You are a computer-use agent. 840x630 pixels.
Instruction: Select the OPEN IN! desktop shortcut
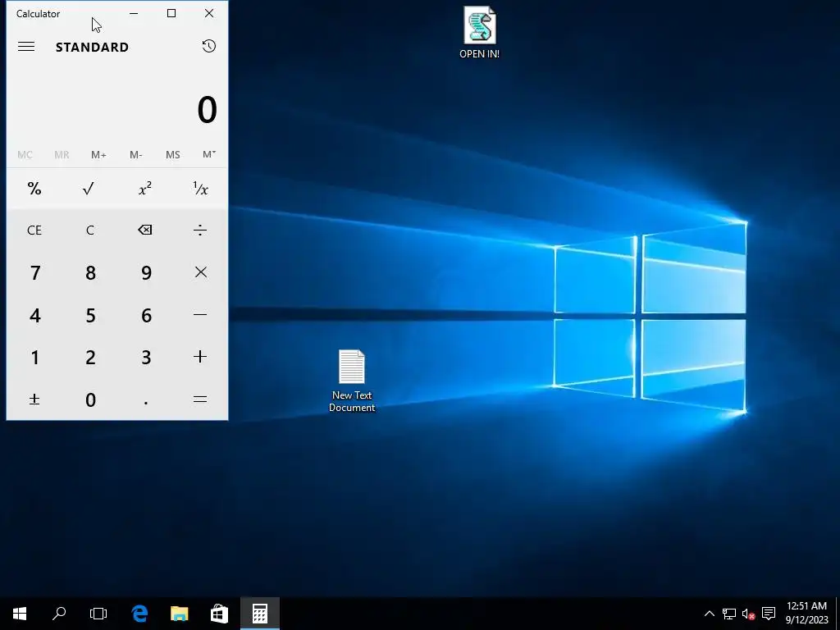(479, 32)
